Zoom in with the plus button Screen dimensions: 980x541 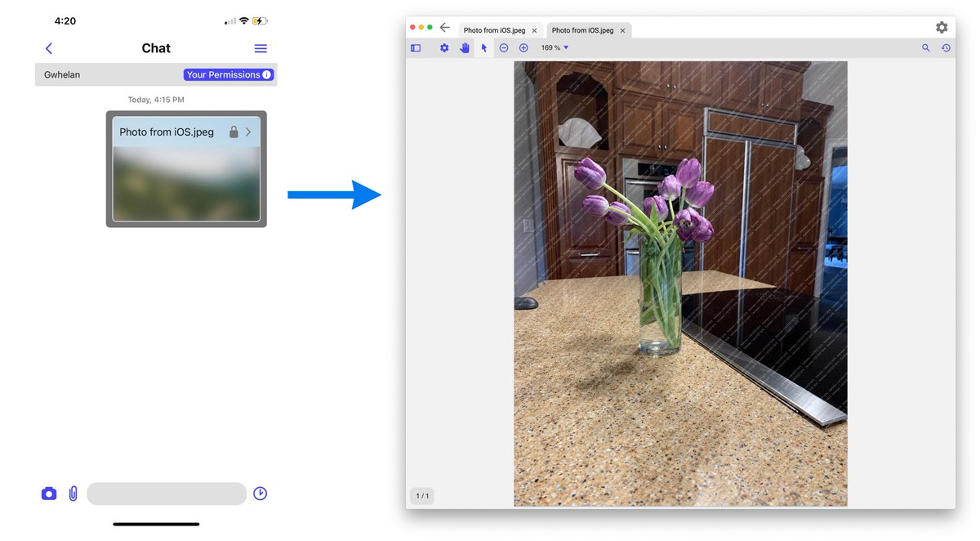pos(523,48)
